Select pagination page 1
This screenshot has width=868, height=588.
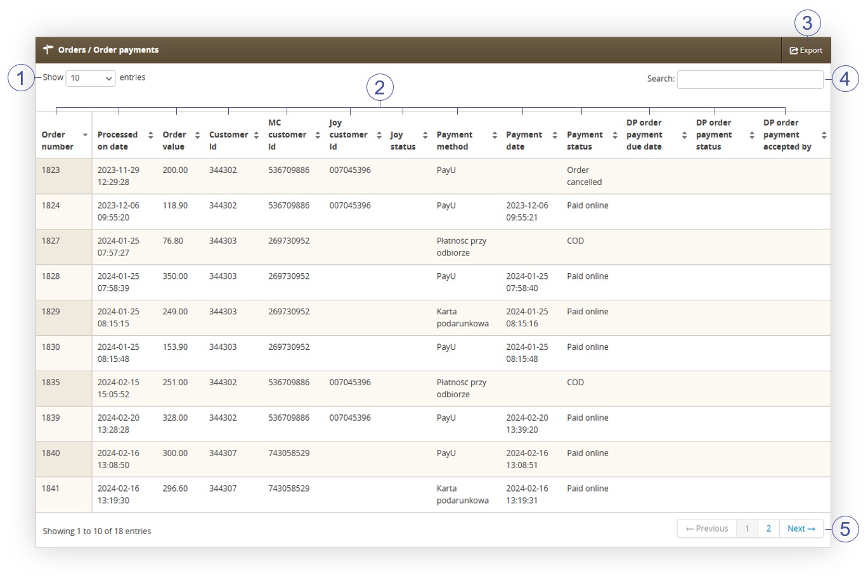point(747,528)
